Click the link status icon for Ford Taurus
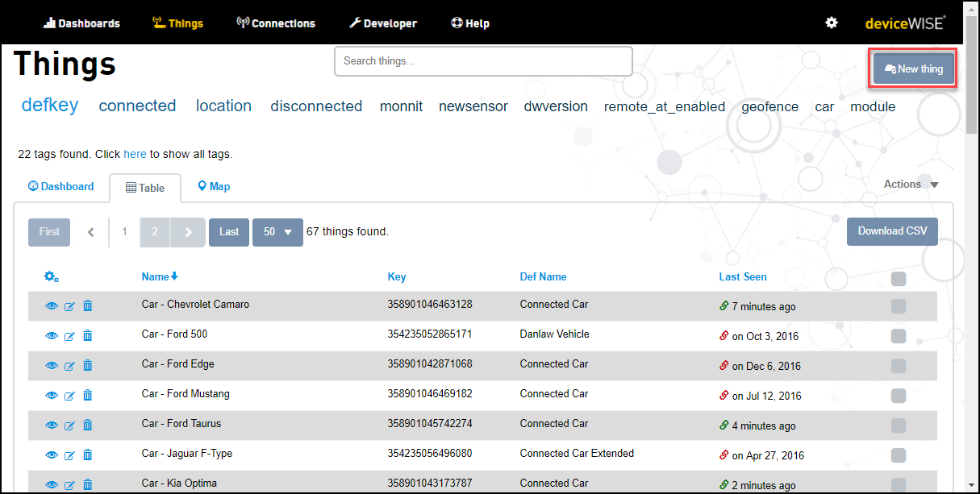This screenshot has height=494, width=980. 724,426
